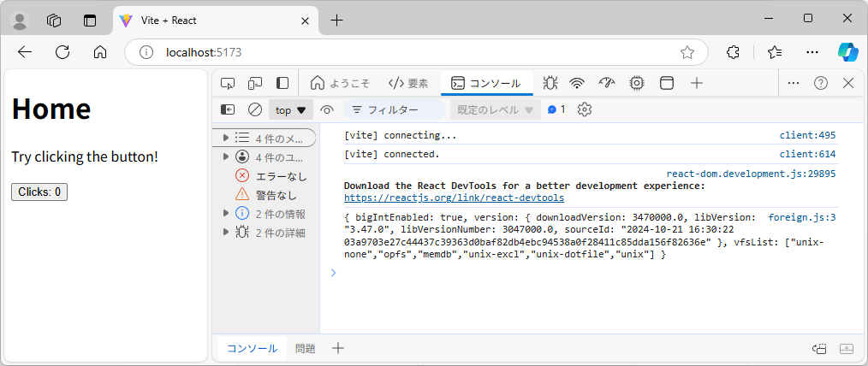Select the Vite + React browser tab
Screen dimensions: 868x366
tap(216, 21)
